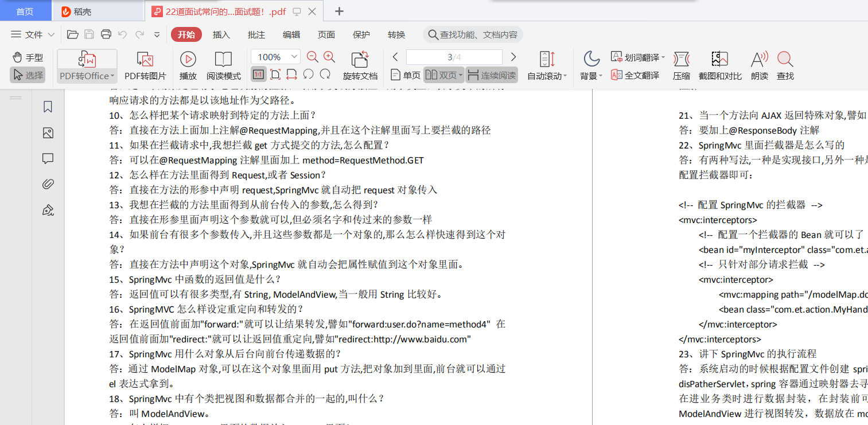Click the save icon in quick toolbar
The width and height of the screenshot is (868, 425).
(89, 34)
